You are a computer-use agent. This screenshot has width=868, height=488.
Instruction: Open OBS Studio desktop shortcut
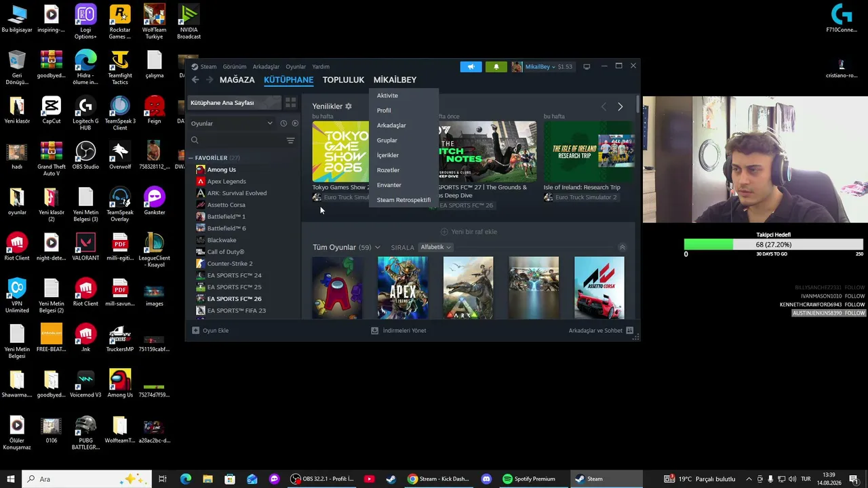pyautogui.click(x=85, y=155)
